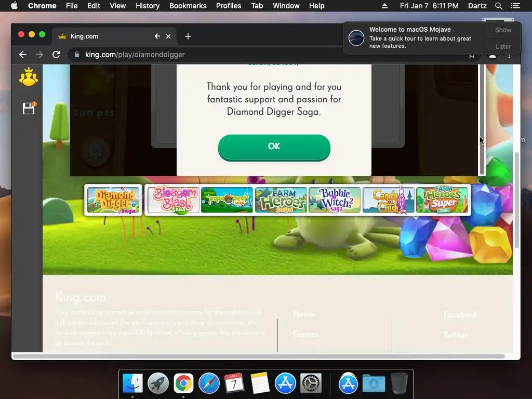Reload the King.com page

click(x=56, y=55)
